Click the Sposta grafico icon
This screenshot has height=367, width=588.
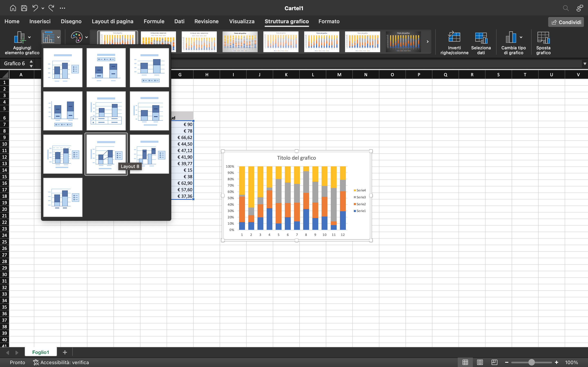point(543,43)
